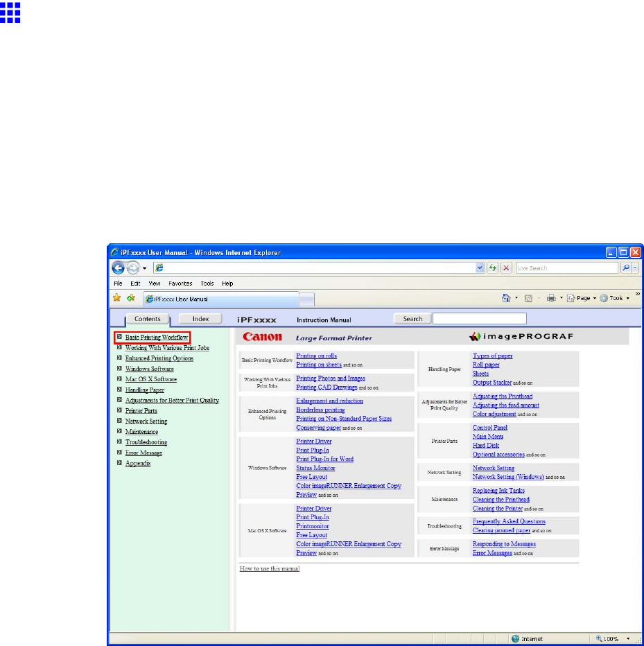Screen dimensions: 644x646
Task: Open the Page menu icon
Action: coord(571,298)
